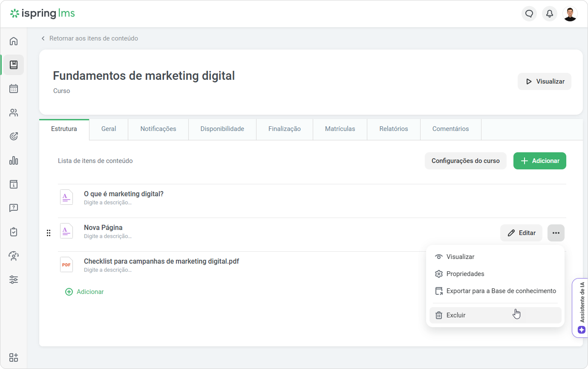Grab the drag handle beside Nova Página
The width and height of the screenshot is (588, 369).
click(x=49, y=233)
